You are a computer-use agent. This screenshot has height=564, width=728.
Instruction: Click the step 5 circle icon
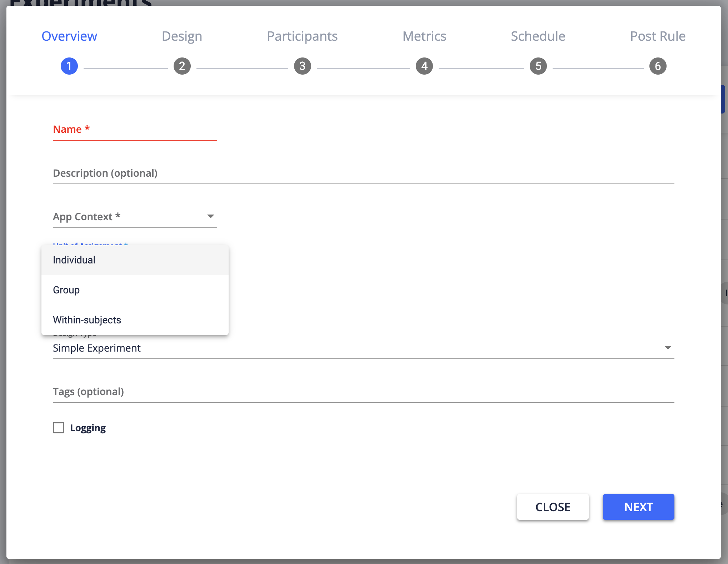pos(538,66)
